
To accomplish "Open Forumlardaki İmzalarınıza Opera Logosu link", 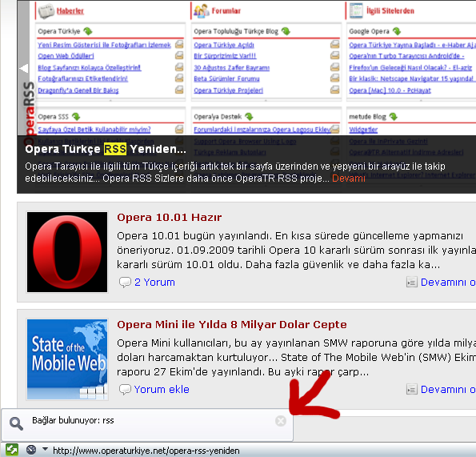I will click(x=262, y=130).
